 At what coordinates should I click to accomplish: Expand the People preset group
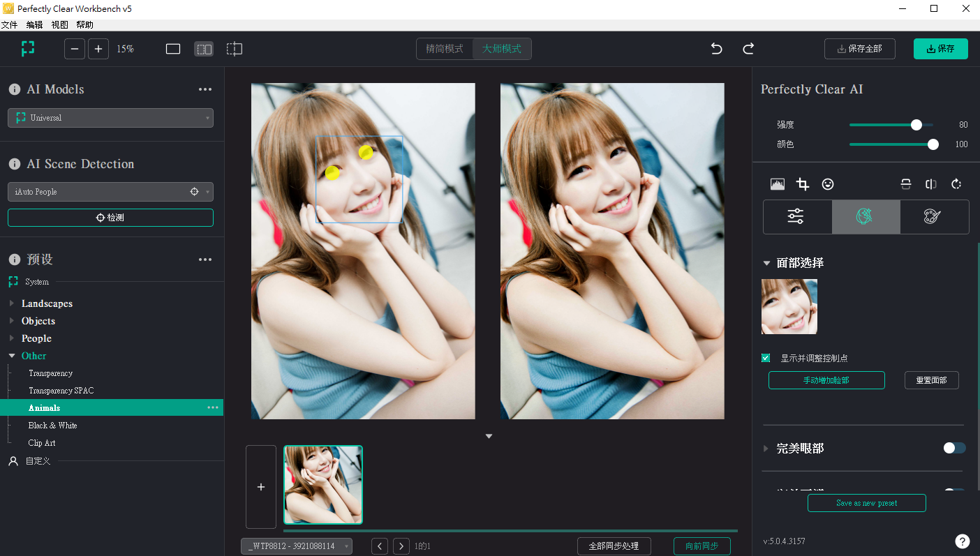click(11, 338)
